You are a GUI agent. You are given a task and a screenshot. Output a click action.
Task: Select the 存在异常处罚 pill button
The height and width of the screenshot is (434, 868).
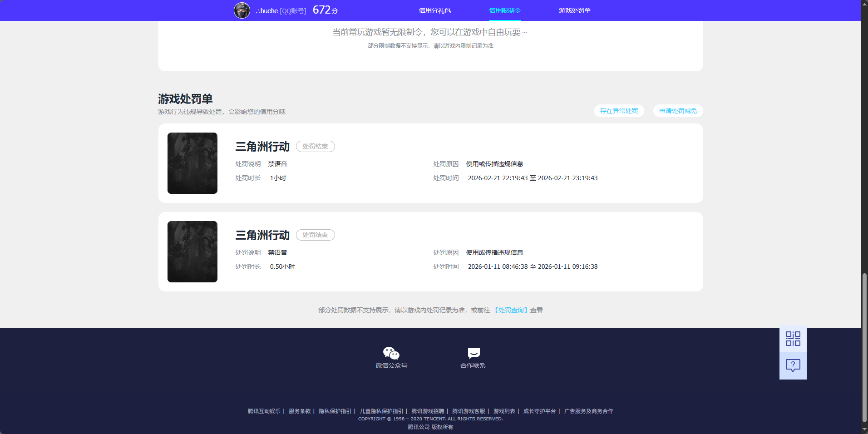[619, 111]
